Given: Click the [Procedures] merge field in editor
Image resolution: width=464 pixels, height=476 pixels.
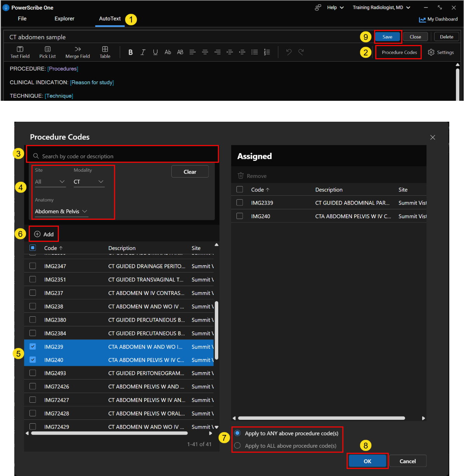Looking at the screenshot, I should pyautogui.click(x=63, y=69).
